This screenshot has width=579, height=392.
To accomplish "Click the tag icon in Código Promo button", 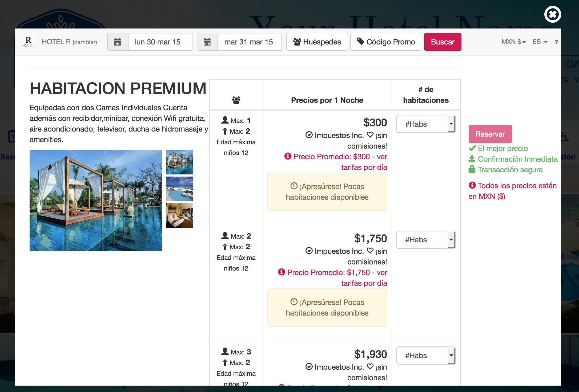I will 360,41.
